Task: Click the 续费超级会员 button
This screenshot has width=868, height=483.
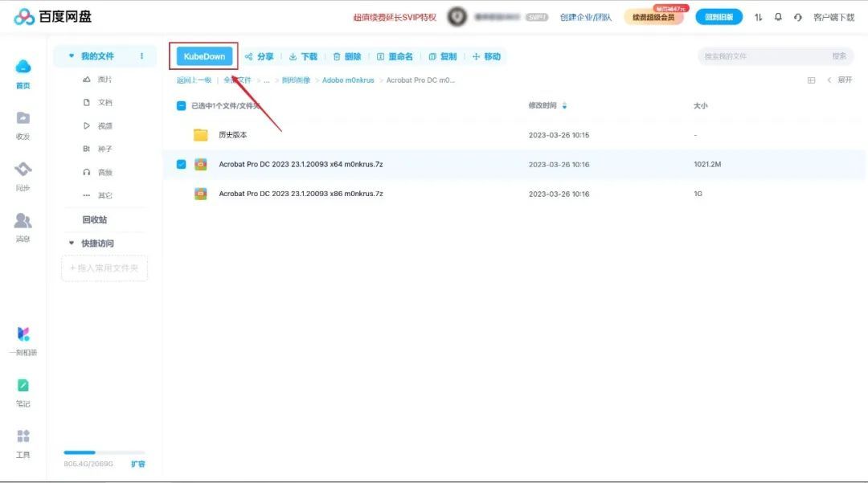Action: tap(653, 17)
